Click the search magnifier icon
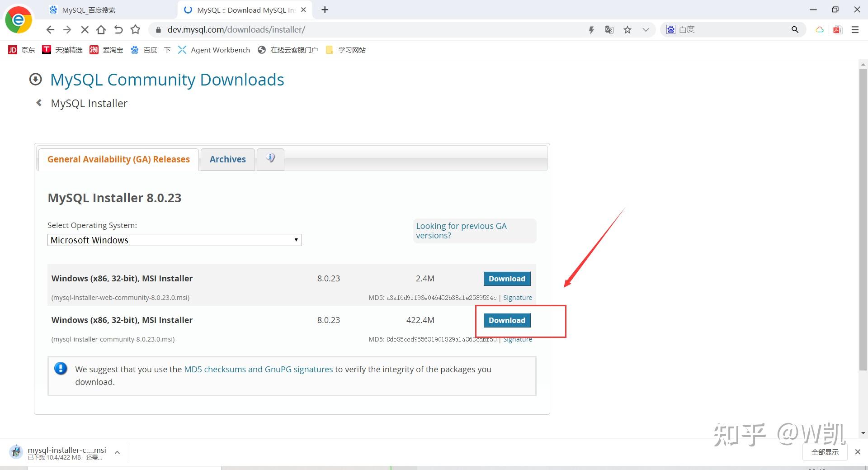Viewport: 868px width, 470px height. (795, 29)
